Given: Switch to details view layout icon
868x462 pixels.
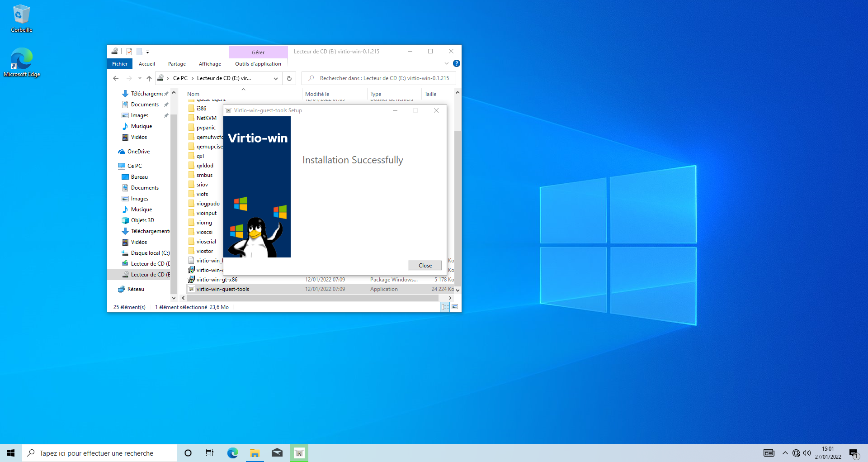Looking at the screenshot, I should 445,307.
